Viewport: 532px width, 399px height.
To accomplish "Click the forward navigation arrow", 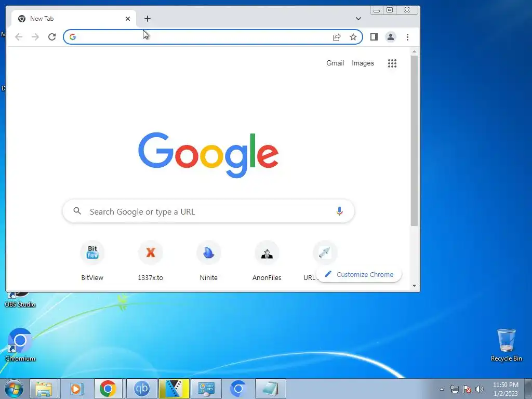I will [35, 37].
